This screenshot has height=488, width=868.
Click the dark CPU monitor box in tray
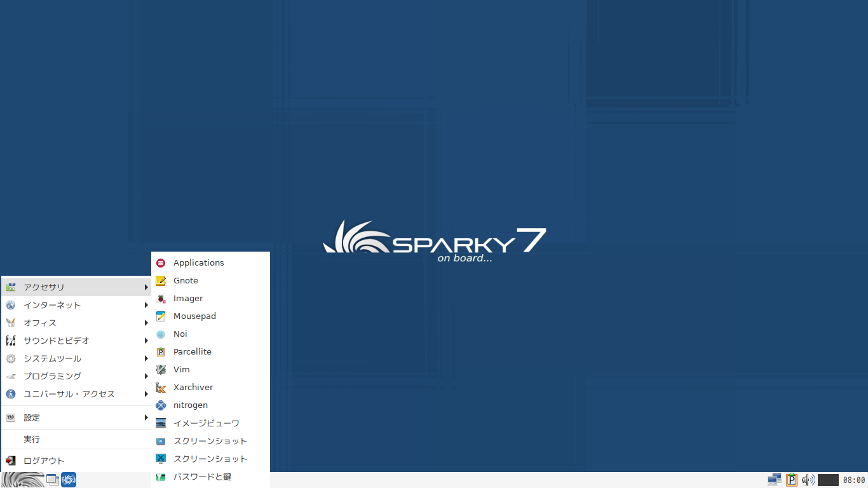point(829,480)
